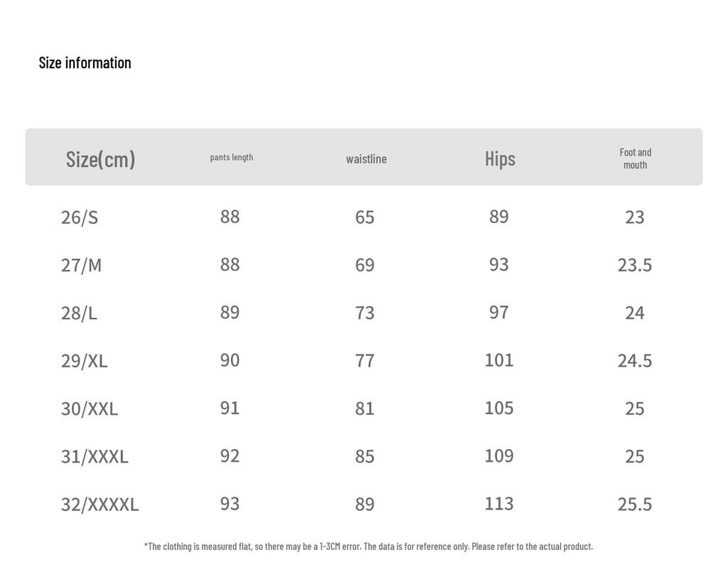The height and width of the screenshot is (562, 728).
Task: Click hips value 113 in last row
Action: [499, 504]
